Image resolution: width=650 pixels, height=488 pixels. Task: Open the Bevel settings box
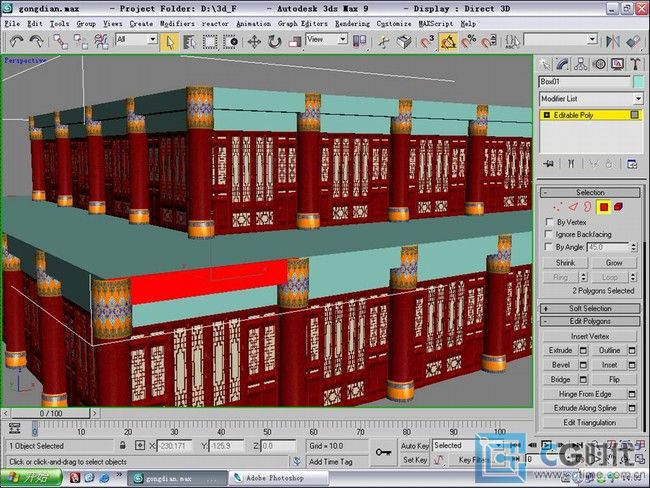pos(583,365)
